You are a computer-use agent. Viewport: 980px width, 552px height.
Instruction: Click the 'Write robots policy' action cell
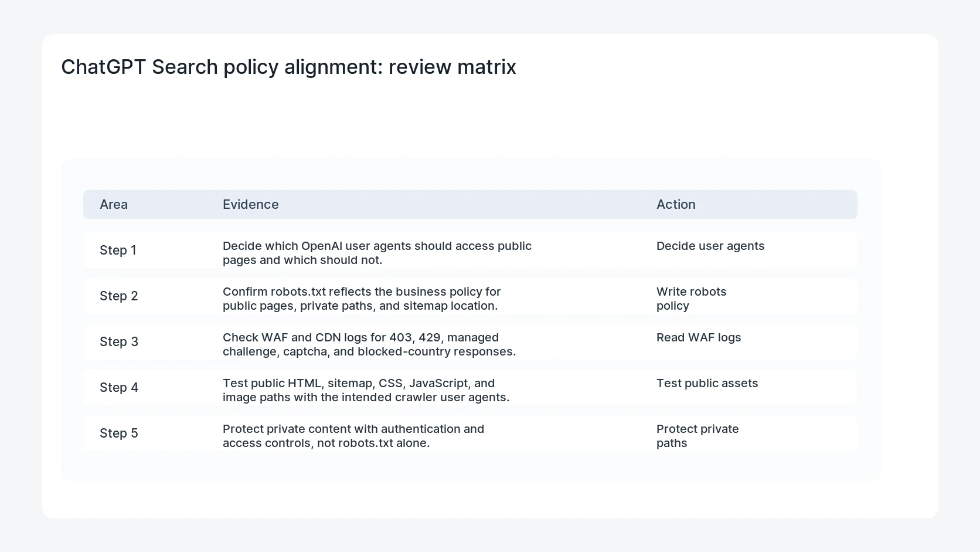692,299
